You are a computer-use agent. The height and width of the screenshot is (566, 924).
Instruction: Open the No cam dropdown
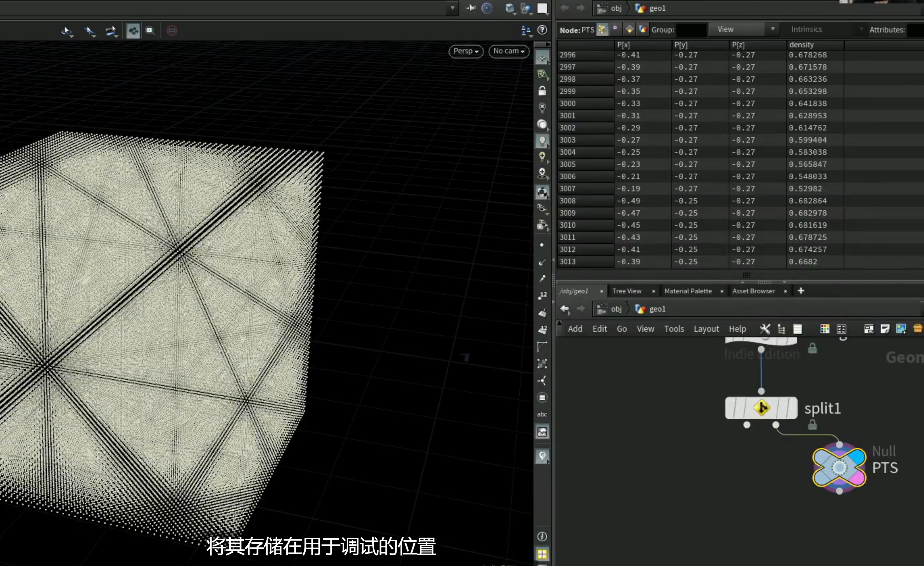(509, 51)
